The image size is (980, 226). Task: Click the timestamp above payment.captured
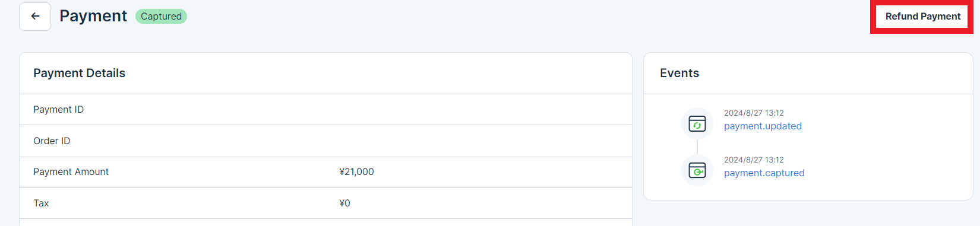[754, 160]
